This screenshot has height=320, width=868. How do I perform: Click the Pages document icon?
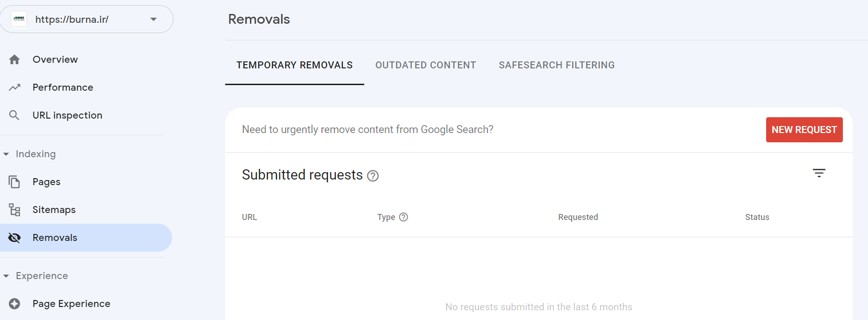[x=14, y=182]
